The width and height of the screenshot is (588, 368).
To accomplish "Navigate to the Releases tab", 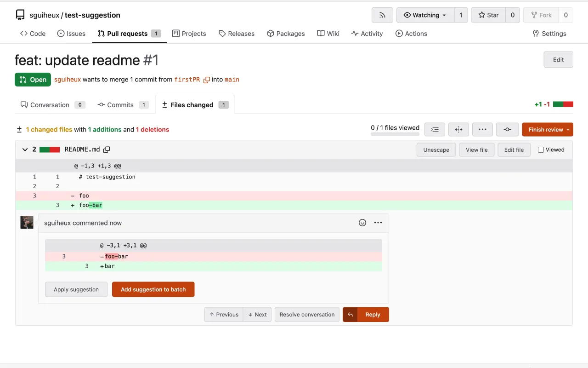I will coord(237,34).
